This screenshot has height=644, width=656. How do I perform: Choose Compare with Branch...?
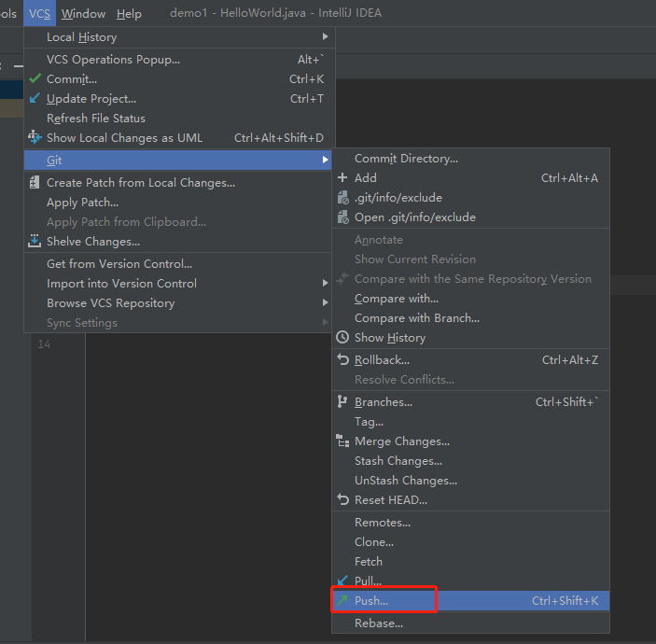tap(470, 318)
